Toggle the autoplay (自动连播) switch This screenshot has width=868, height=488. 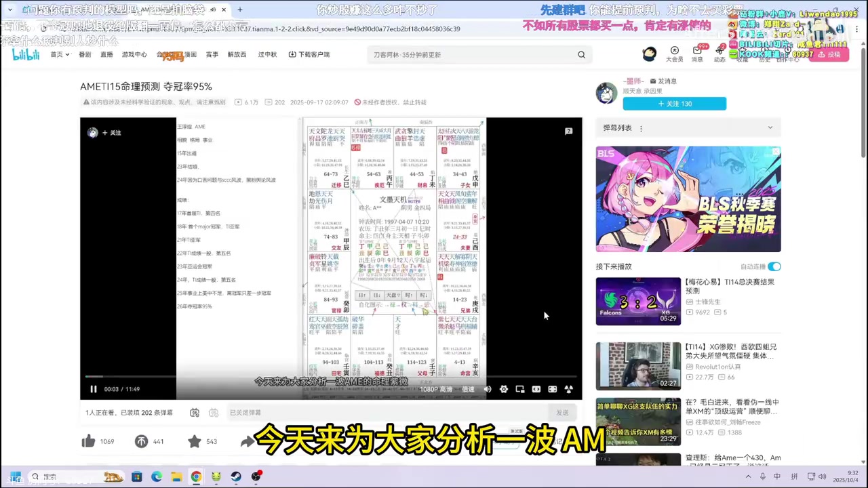(774, 266)
